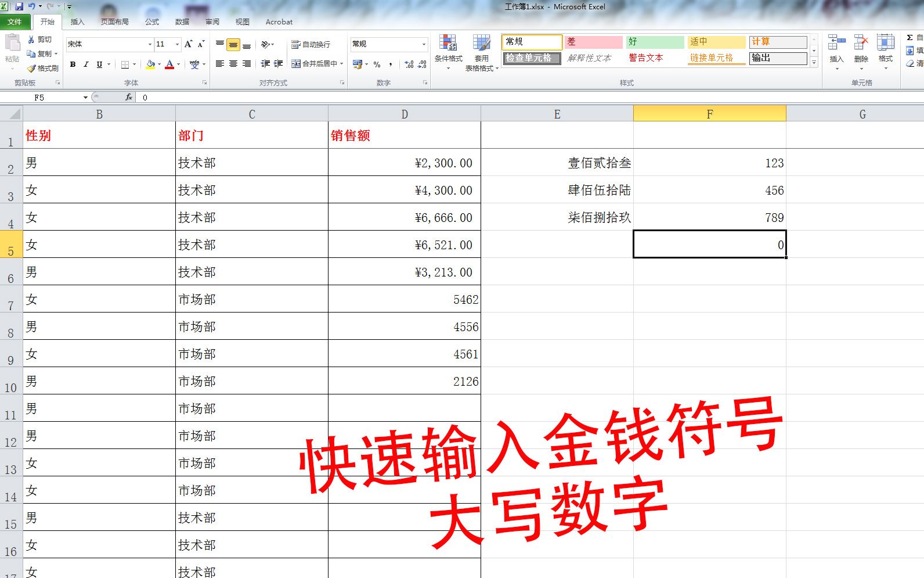Click the Increase Font Size icon
The width and height of the screenshot is (924, 578).
188,44
